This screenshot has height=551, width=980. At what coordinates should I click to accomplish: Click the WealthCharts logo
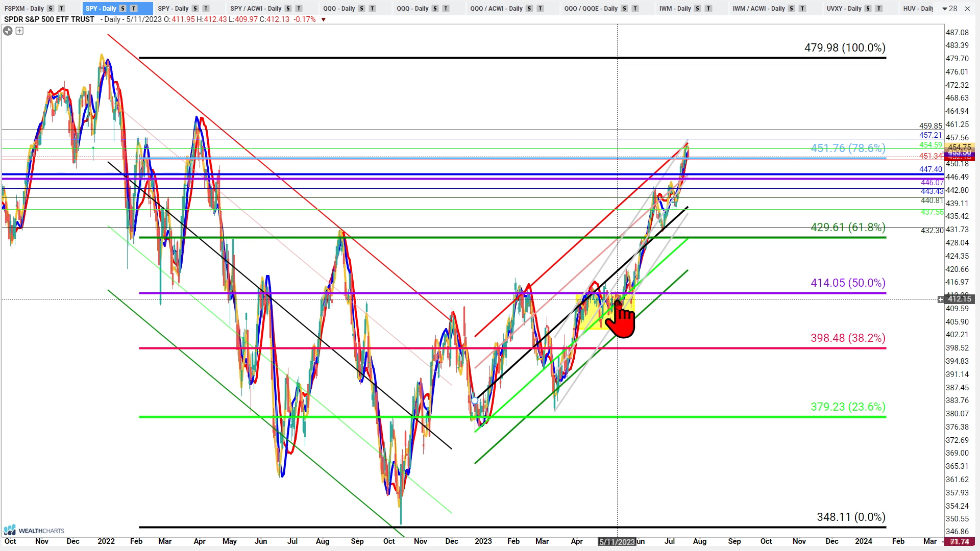point(34,531)
